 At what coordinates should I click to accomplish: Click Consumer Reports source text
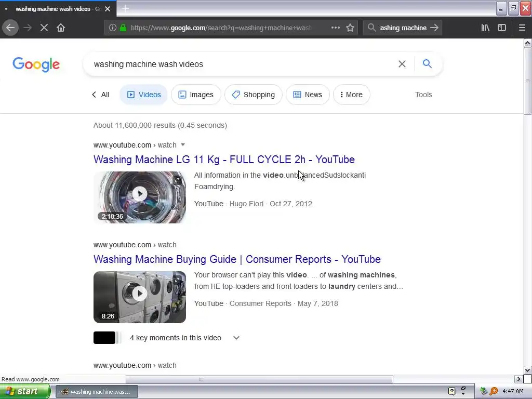(x=260, y=303)
